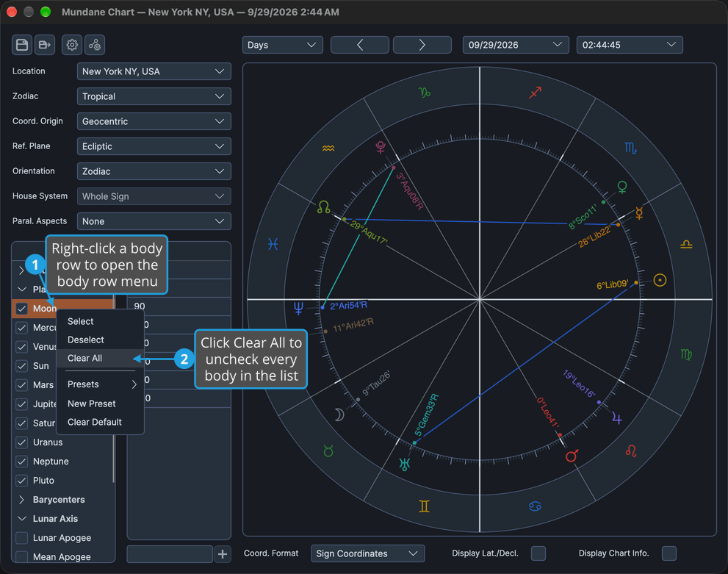Open the Coord. Origin Geocentric dropdown
The image size is (728, 574).
coord(154,121)
